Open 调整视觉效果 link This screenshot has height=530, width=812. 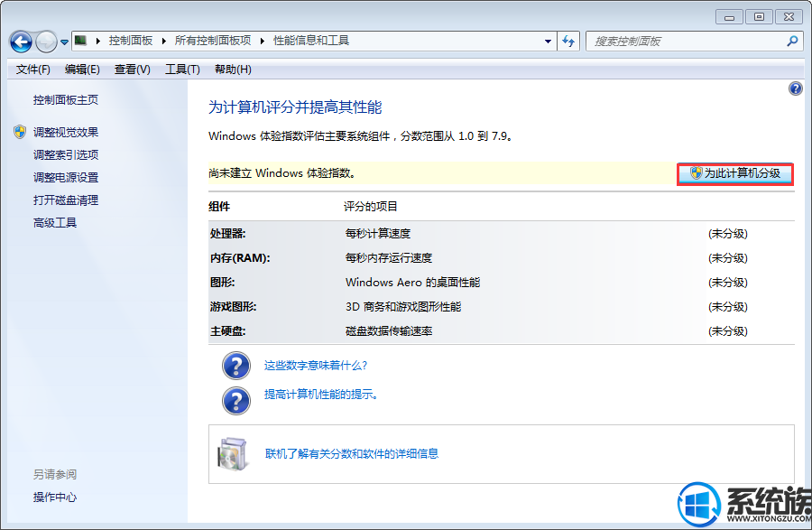(66, 133)
